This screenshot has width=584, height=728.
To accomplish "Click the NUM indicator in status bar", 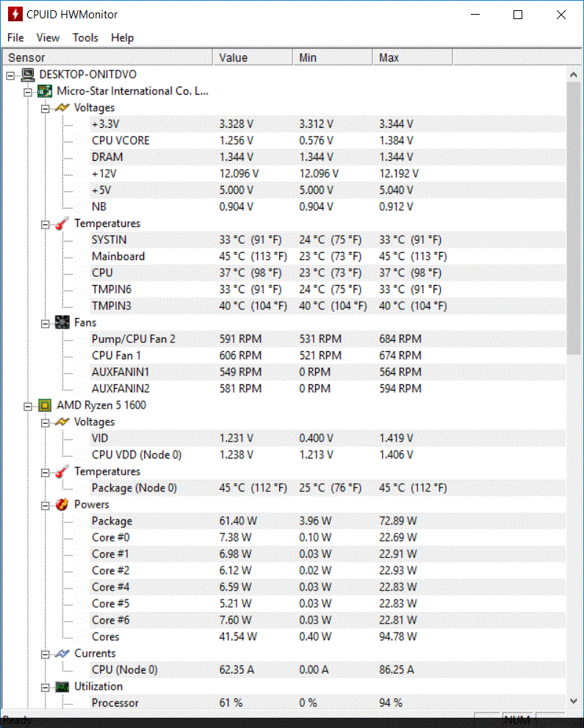I will (517, 720).
